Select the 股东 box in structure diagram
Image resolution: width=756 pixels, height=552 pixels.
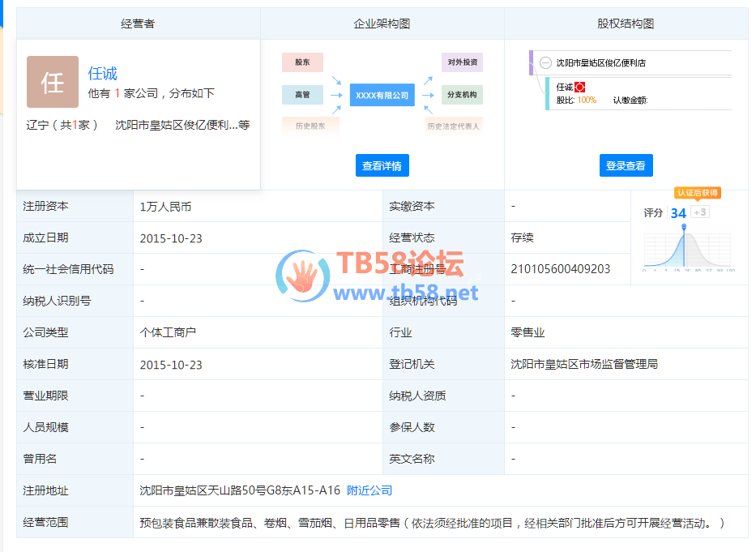click(302, 62)
